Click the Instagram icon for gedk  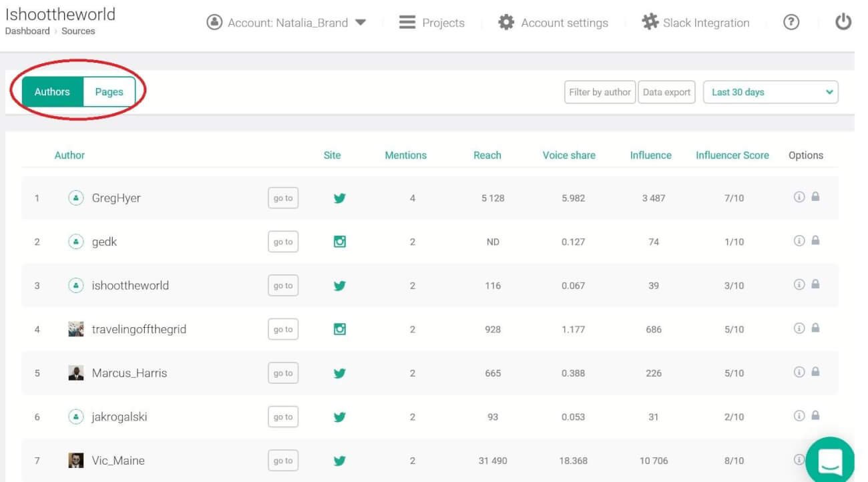[339, 242]
